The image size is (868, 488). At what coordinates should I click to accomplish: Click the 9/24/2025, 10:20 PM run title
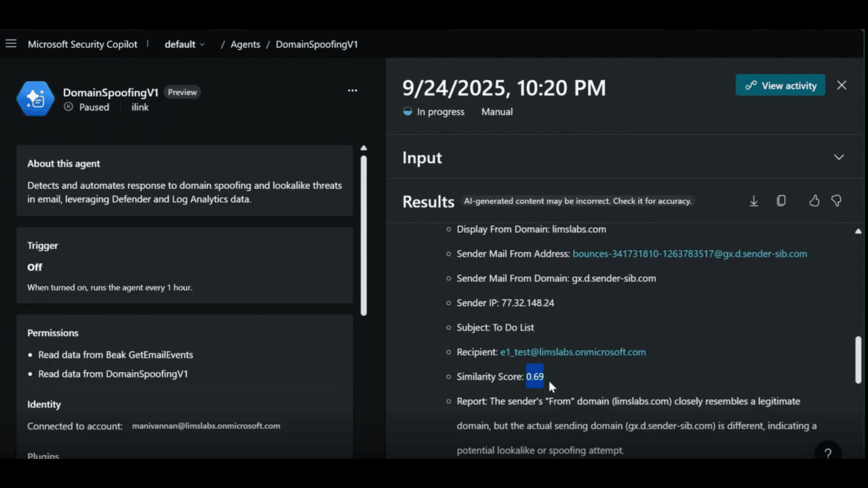click(x=504, y=88)
